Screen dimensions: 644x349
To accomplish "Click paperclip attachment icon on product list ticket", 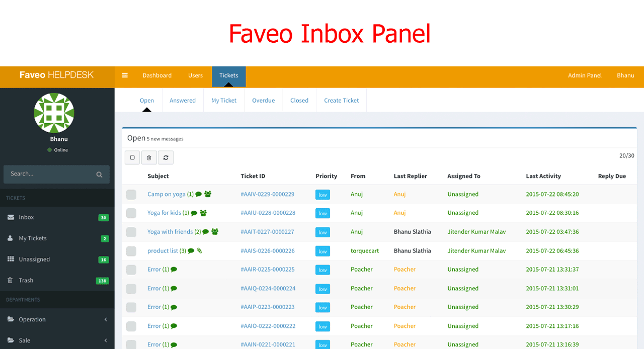I will pyautogui.click(x=199, y=250).
